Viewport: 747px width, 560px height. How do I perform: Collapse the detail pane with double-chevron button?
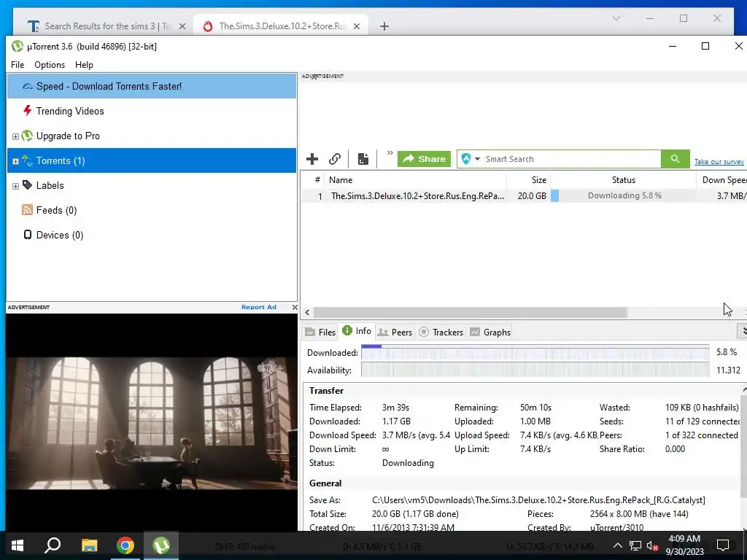(x=742, y=330)
